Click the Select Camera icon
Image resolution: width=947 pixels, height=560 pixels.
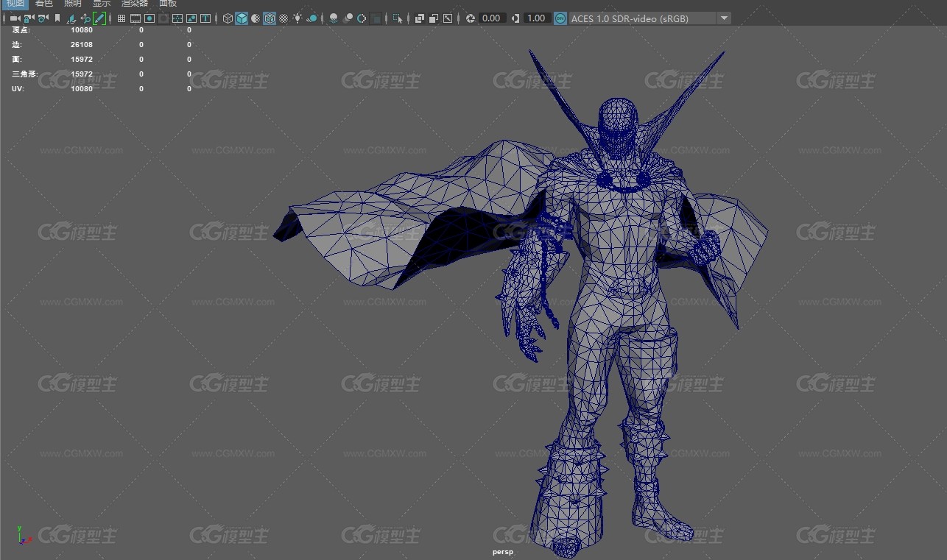(x=15, y=18)
